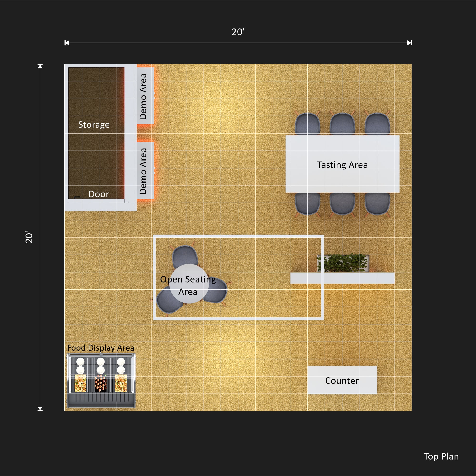Click the top-right chair at tasting table
Screen dimensions: 476x476
point(377,124)
